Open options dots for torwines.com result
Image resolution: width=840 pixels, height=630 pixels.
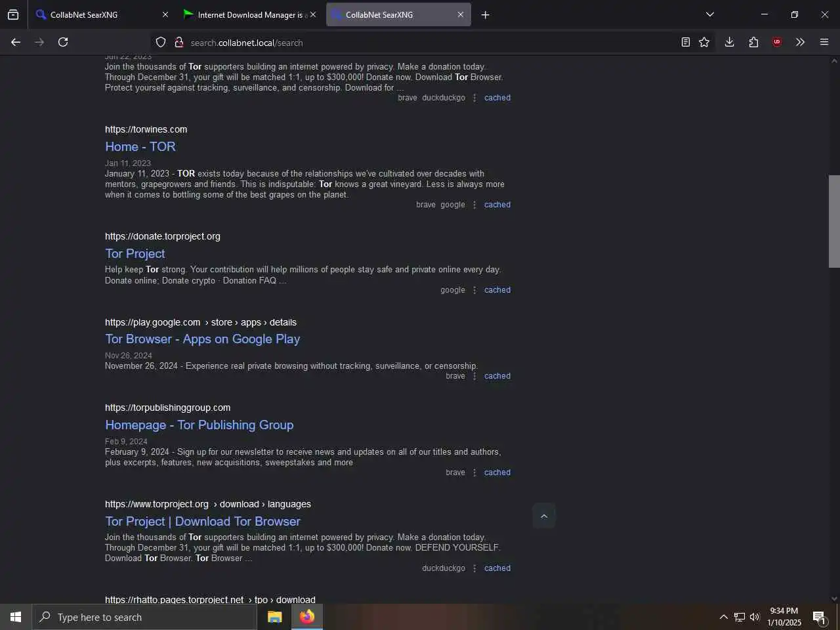click(474, 205)
